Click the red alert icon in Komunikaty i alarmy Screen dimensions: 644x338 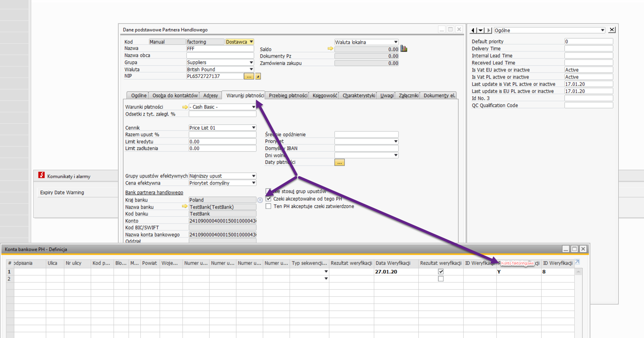point(41,175)
